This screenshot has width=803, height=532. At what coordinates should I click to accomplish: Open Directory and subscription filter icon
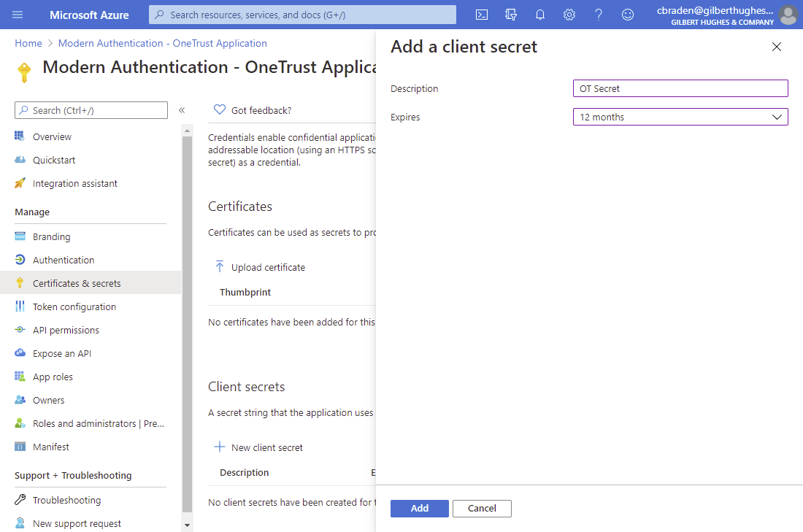click(x=510, y=15)
